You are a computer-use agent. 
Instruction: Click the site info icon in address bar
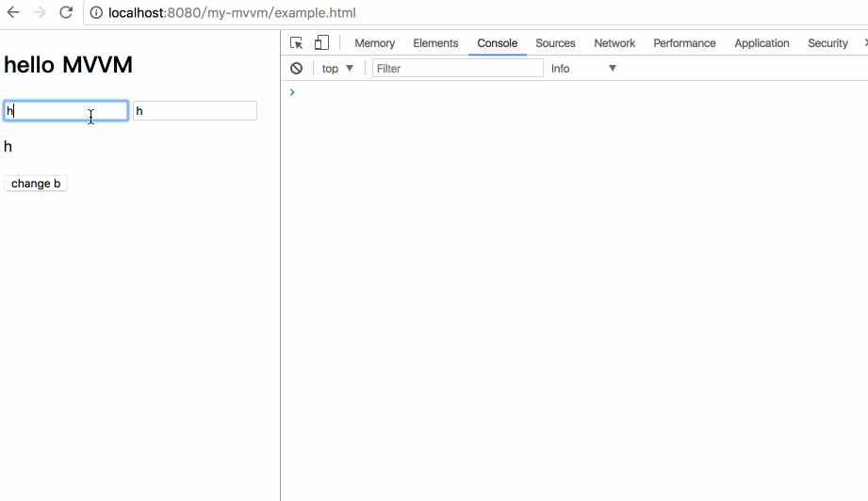pos(96,13)
